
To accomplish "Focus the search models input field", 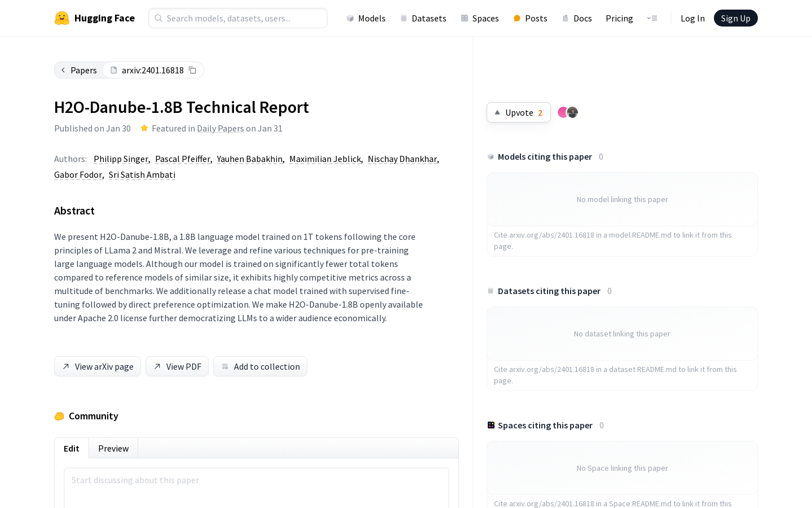I will coord(238,18).
